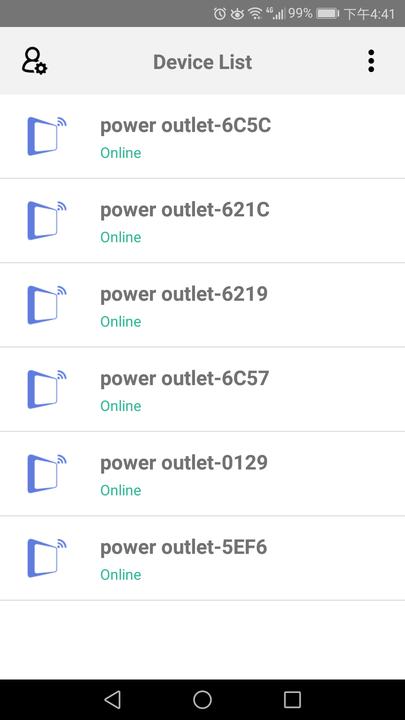Open device power outlet-621C

click(x=202, y=221)
